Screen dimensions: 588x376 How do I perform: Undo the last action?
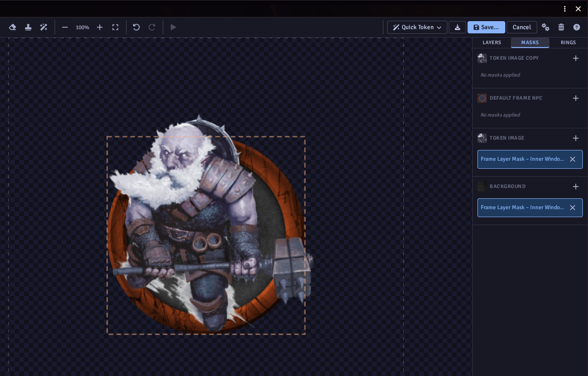136,27
